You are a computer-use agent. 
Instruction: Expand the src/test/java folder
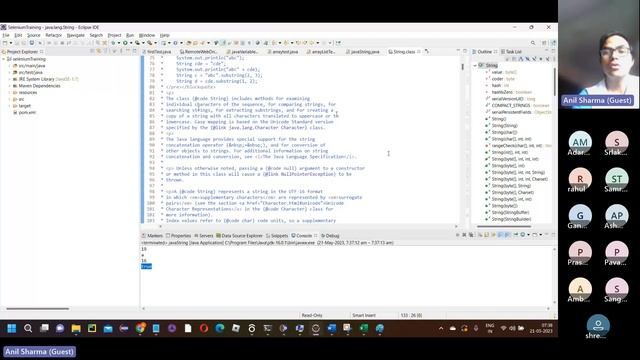(10, 72)
